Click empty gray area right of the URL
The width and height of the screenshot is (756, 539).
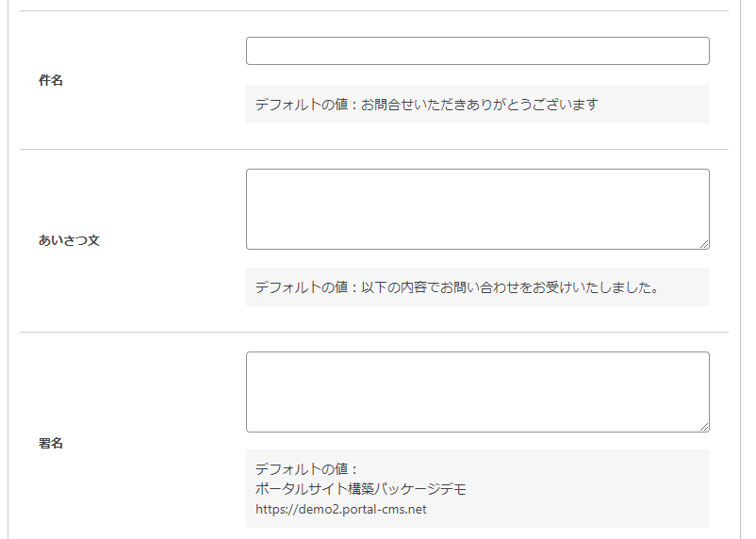click(x=566, y=510)
